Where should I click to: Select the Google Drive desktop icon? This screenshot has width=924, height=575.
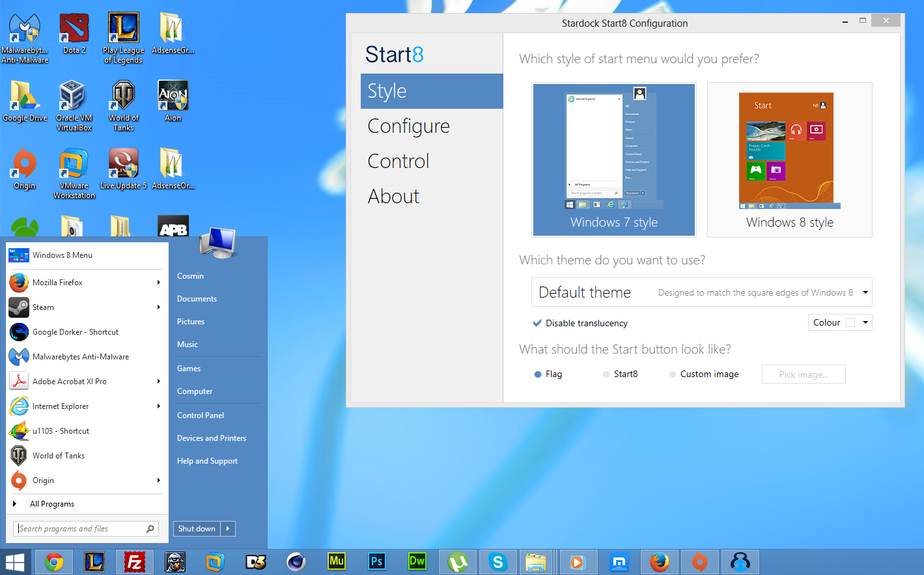[x=25, y=101]
